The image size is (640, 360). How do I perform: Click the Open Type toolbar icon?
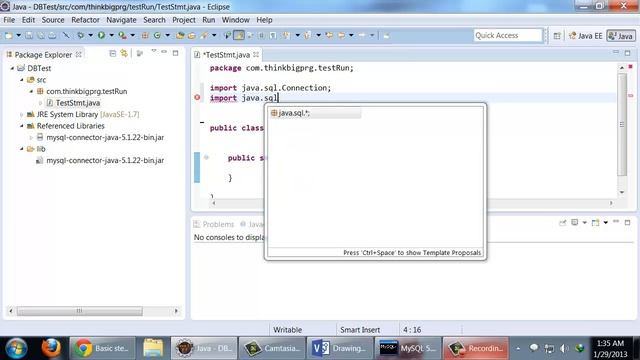pyautogui.click(x=180, y=36)
